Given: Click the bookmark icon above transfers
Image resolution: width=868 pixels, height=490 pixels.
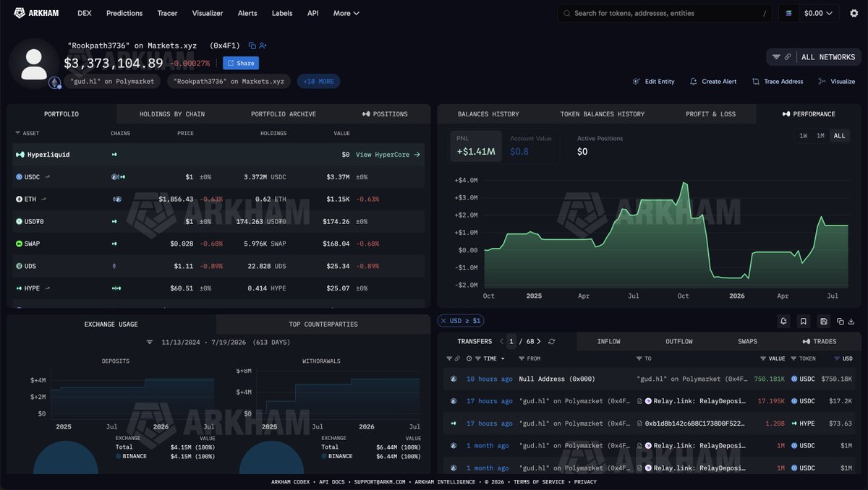Looking at the screenshot, I should click(803, 321).
